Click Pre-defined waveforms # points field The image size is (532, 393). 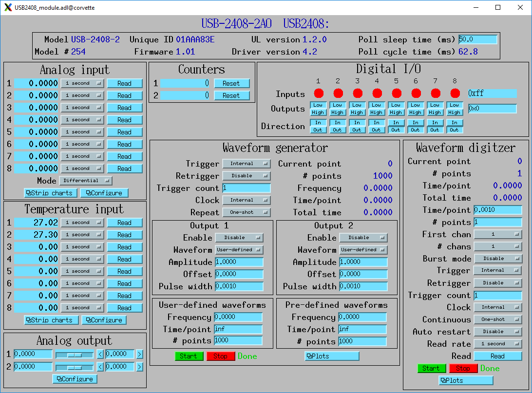click(x=362, y=341)
